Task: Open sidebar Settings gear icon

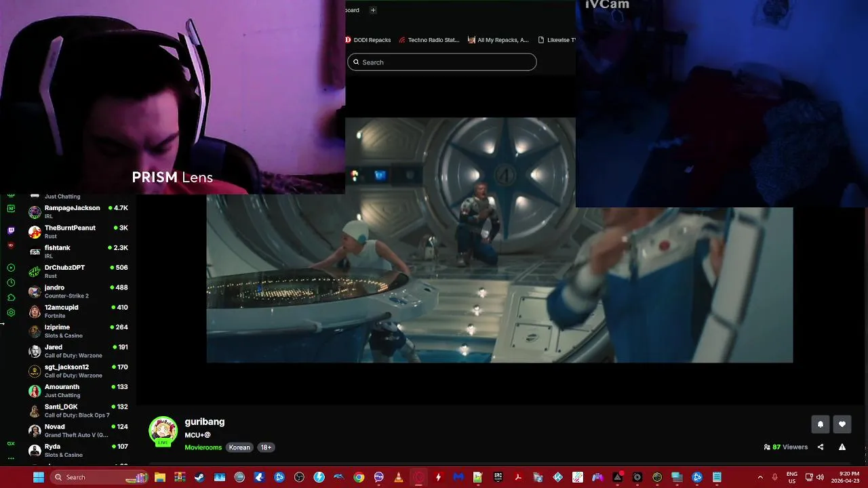Action: click(x=11, y=312)
